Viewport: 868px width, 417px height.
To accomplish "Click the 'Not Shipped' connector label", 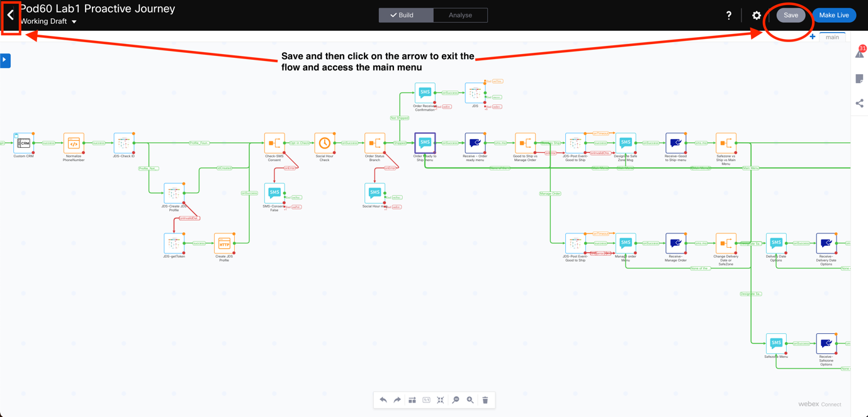I will 400,118.
